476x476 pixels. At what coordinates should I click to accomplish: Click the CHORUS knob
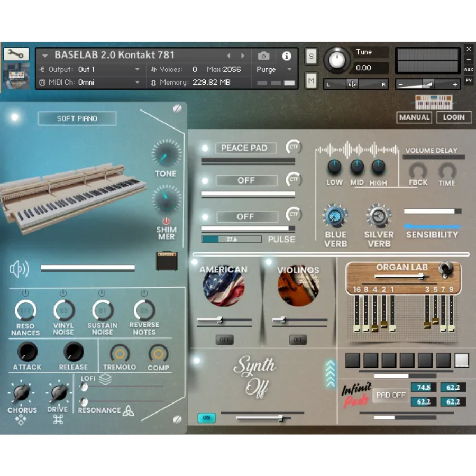(21, 392)
